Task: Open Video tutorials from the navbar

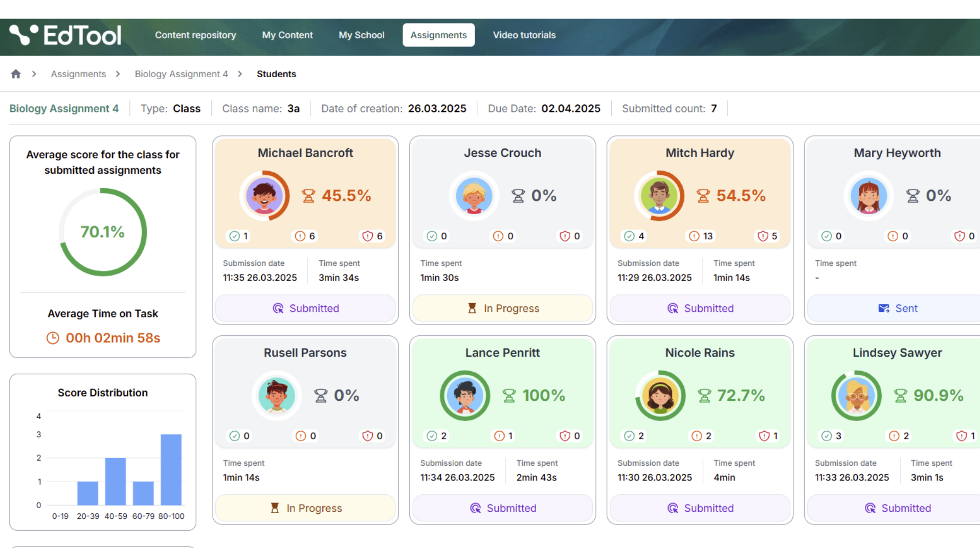Action: 524,35
